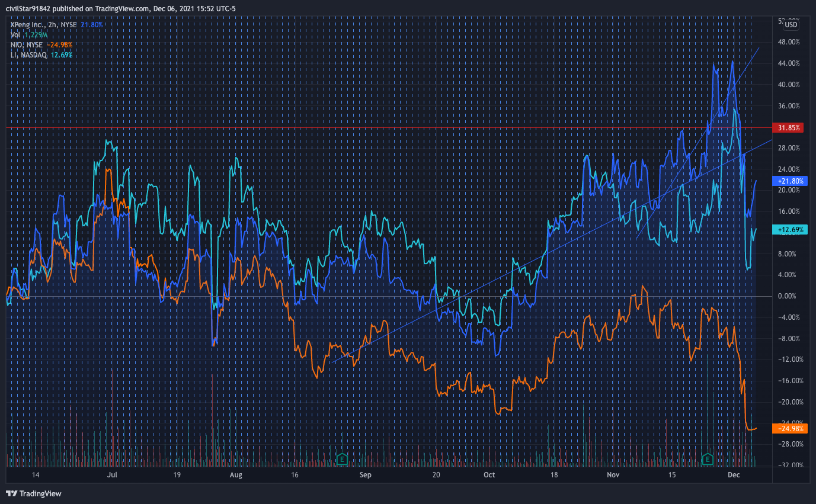Click the 36.00% y-axis label
816x504 pixels.
(789, 106)
